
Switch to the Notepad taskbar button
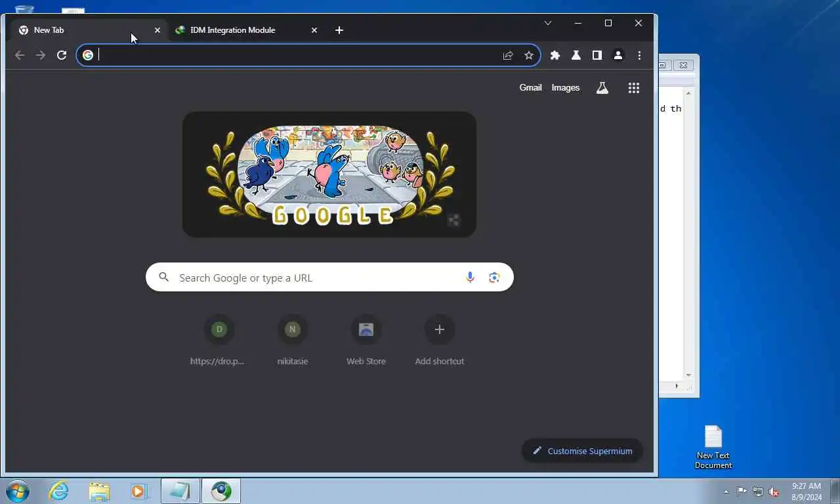(x=180, y=491)
